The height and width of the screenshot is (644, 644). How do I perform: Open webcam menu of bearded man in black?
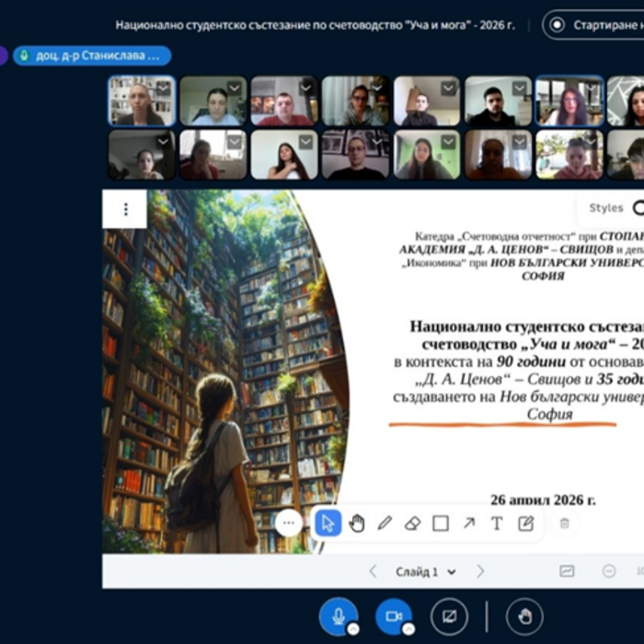click(519, 88)
